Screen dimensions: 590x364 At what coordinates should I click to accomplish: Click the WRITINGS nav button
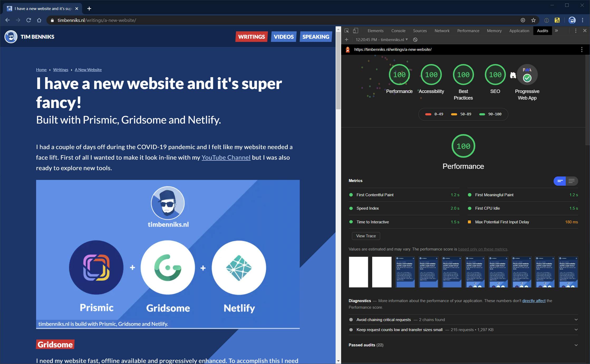(252, 37)
